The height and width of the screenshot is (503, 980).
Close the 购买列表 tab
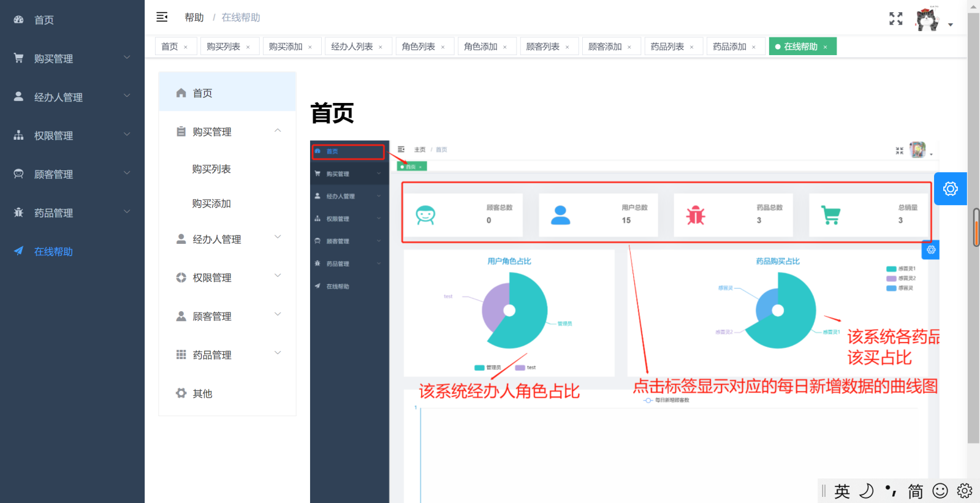click(248, 47)
